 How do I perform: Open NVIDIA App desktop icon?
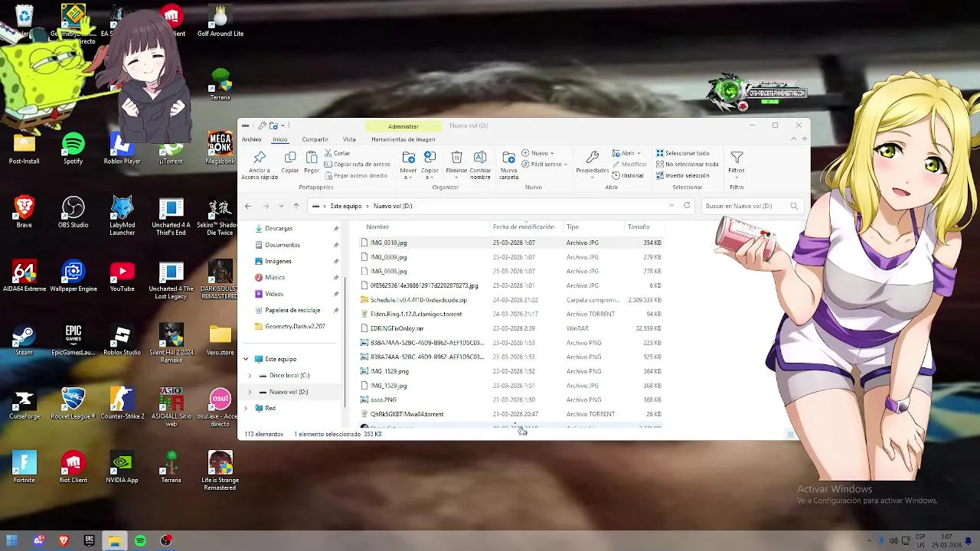click(x=122, y=468)
